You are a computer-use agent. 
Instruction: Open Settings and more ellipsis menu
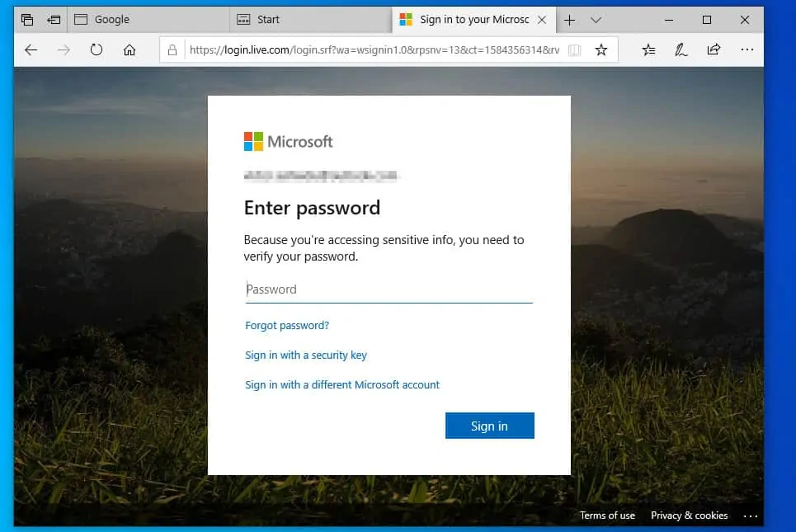click(x=747, y=50)
